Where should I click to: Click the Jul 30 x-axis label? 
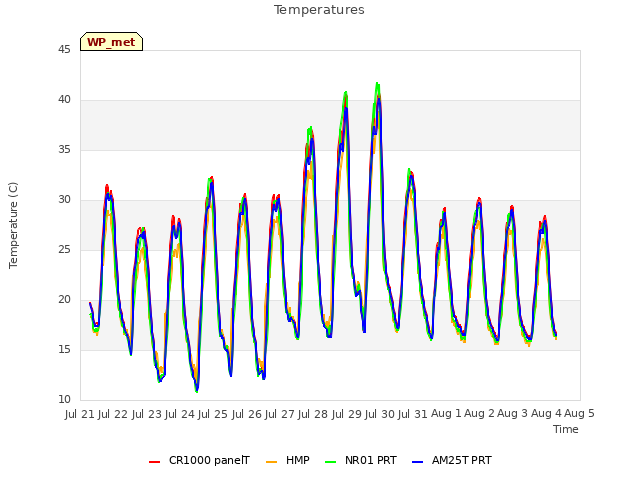380,414
